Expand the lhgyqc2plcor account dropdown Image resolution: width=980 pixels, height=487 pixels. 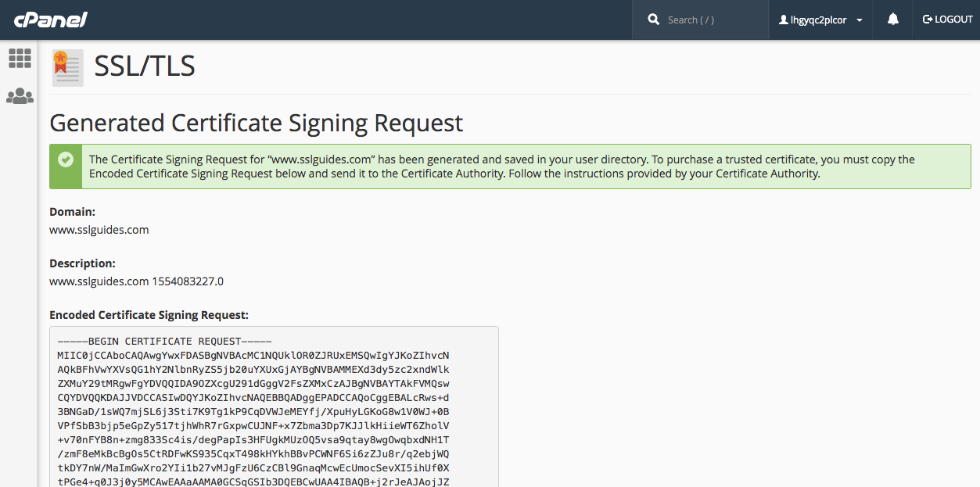click(x=820, y=19)
